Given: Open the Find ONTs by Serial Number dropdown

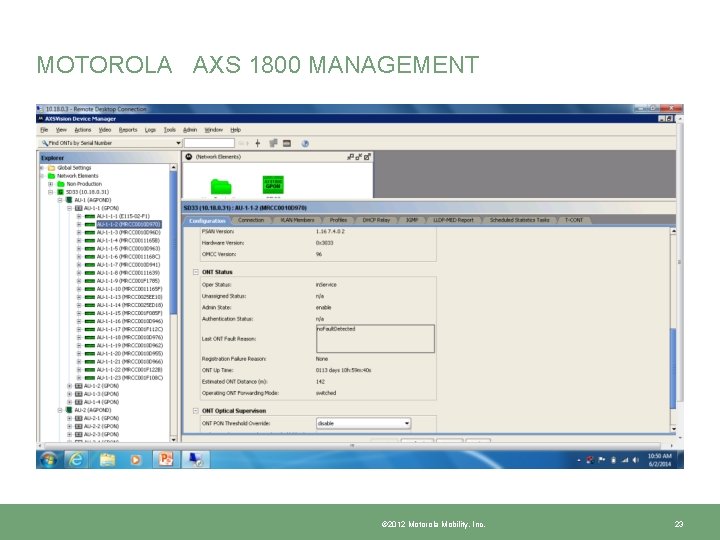Looking at the screenshot, I should pos(178,143).
